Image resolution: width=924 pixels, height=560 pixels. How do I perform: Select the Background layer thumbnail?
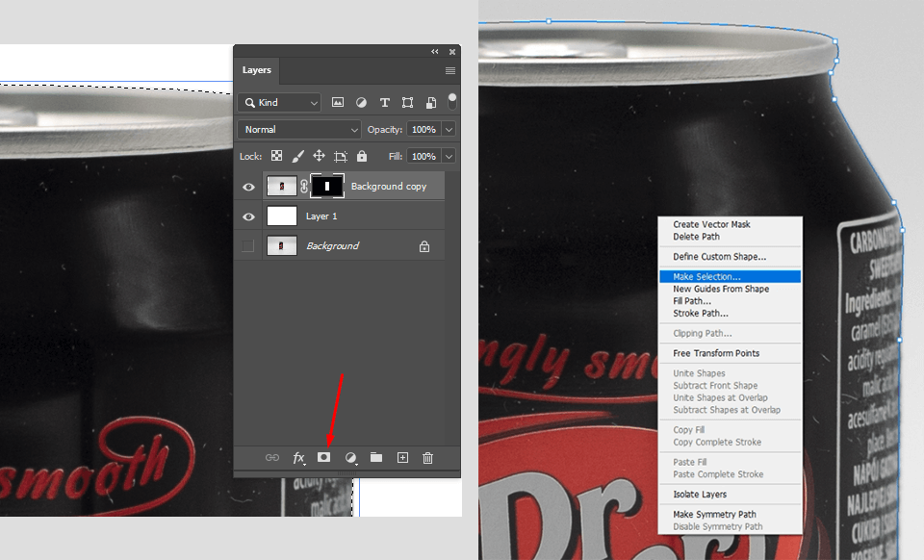282,245
